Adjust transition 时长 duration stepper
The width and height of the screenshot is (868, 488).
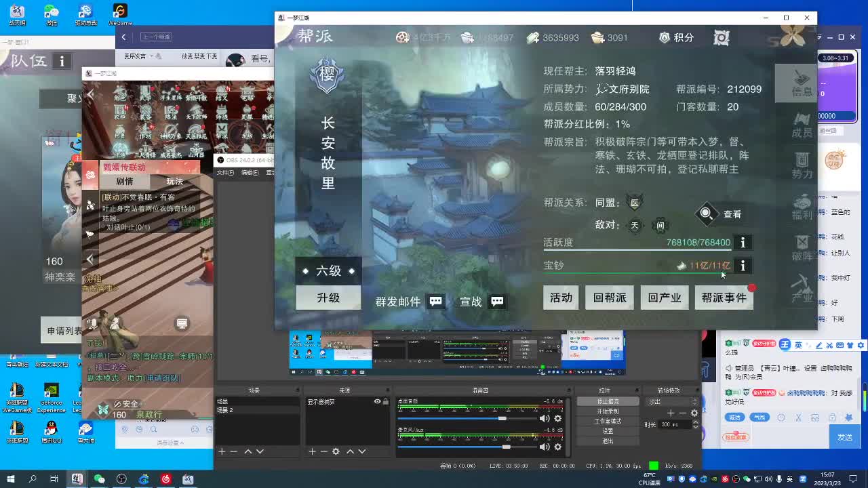coord(696,424)
